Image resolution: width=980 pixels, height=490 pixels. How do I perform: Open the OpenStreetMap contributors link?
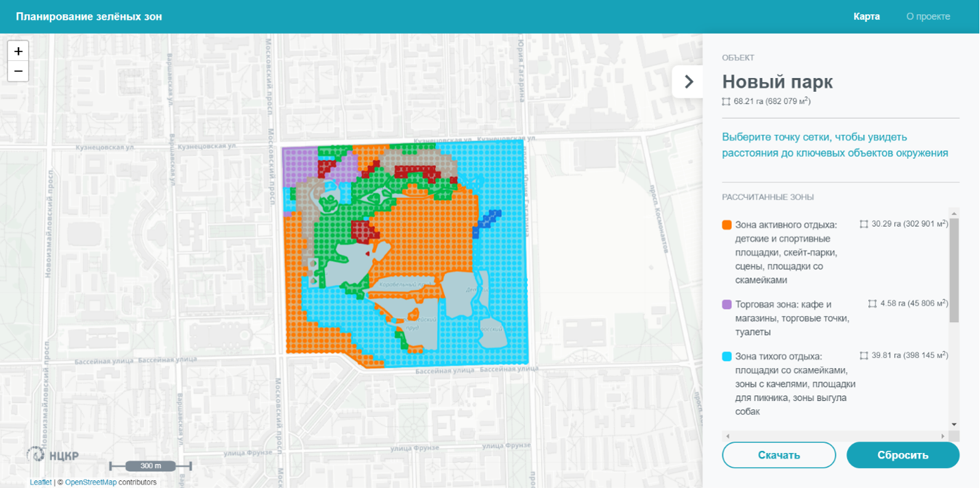point(90,482)
